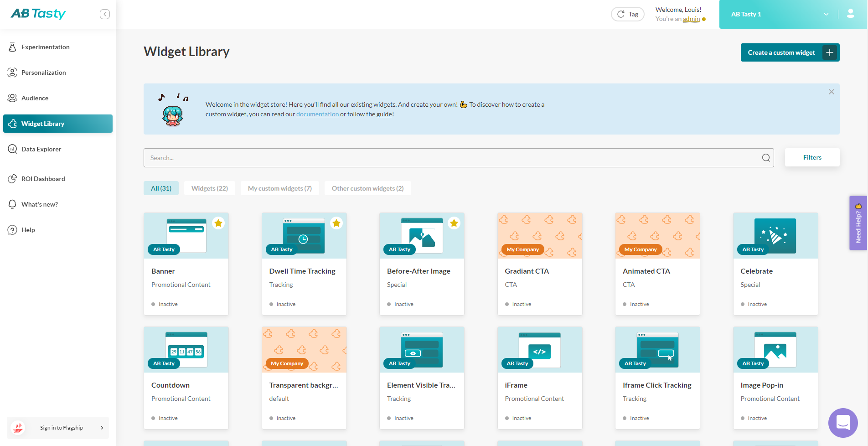This screenshot has width=868, height=446.
Task: Unfavorite the Dwell Time Tracking widget
Action: [x=336, y=223]
